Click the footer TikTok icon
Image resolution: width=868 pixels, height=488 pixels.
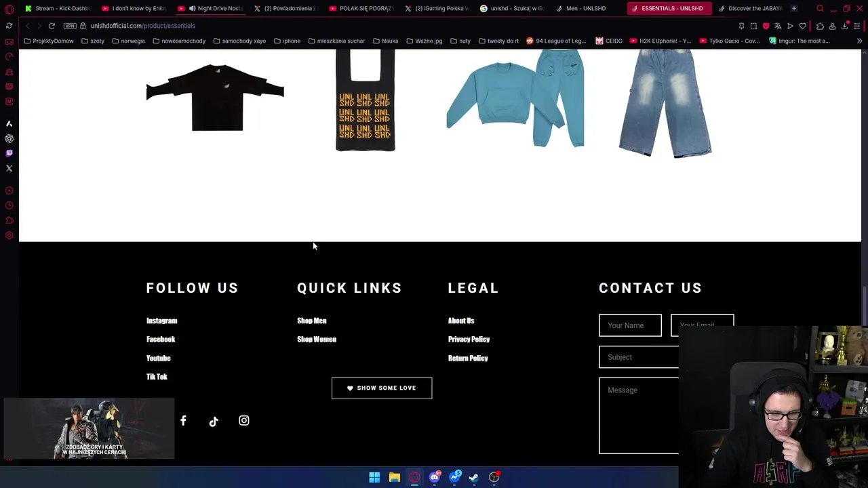[214, 421]
